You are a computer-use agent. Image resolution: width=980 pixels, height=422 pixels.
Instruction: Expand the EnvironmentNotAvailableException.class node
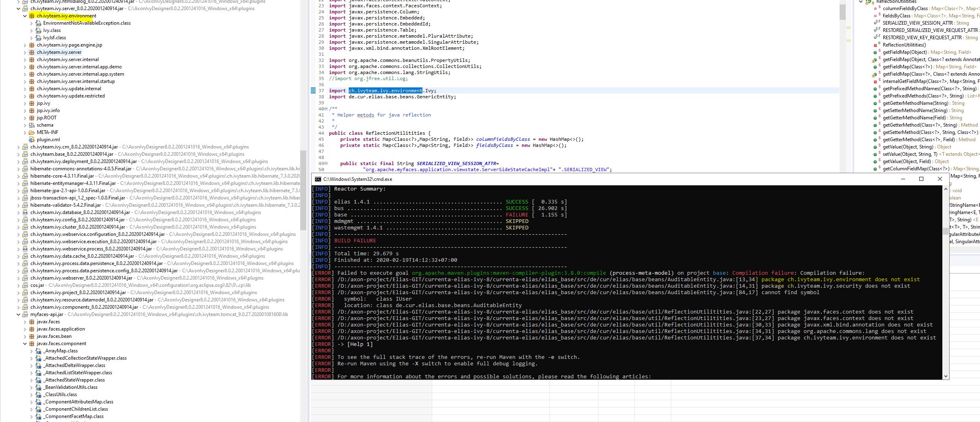coord(31,23)
